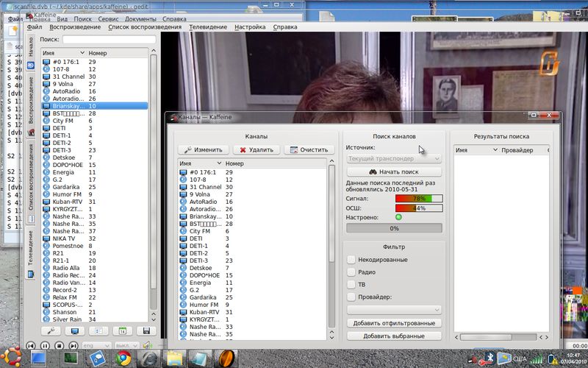
Task: Toggle the Радио filter checkbox
Action: [351, 272]
